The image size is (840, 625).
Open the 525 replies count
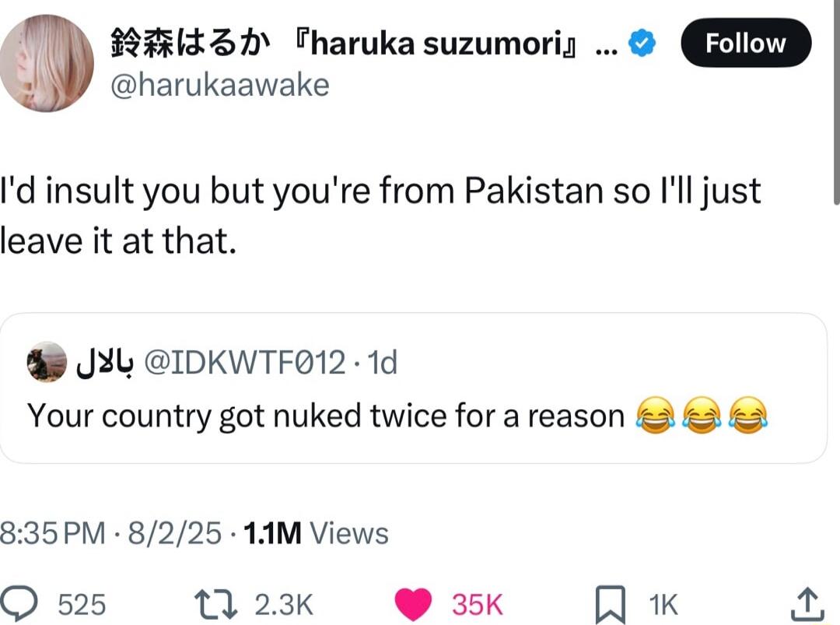click(x=82, y=605)
